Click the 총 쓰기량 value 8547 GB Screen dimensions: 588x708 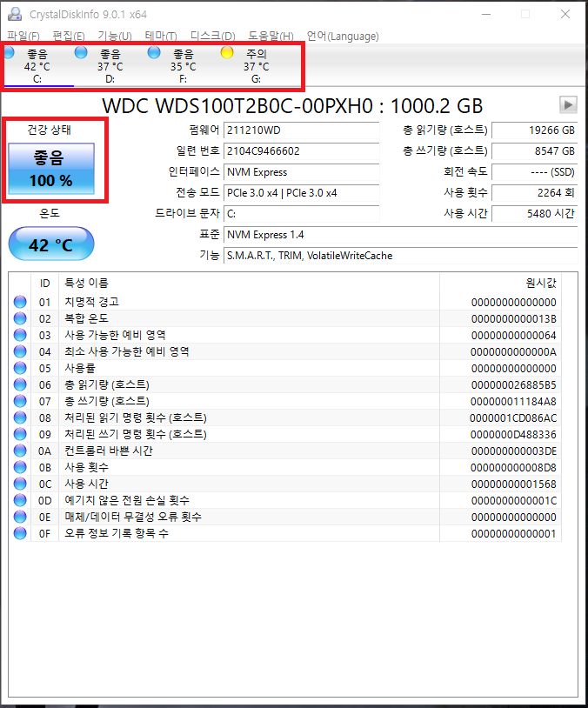535,151
